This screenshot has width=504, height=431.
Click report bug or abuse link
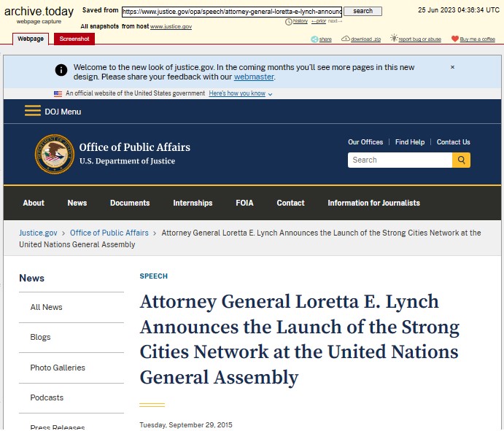(x=420, y=39)
